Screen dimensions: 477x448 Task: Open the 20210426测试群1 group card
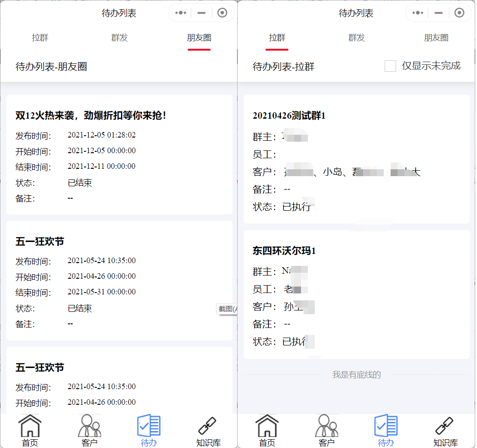click(356, 159)
